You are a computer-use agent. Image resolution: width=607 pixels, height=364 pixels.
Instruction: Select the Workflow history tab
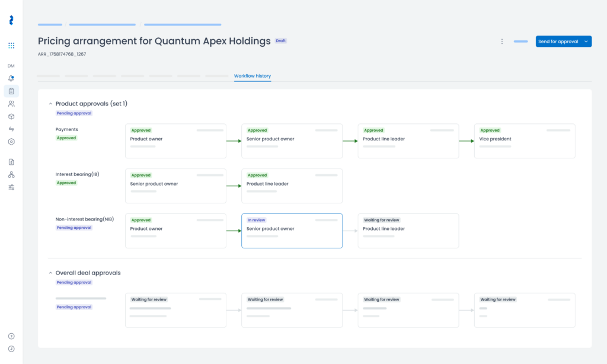point(253,76)
